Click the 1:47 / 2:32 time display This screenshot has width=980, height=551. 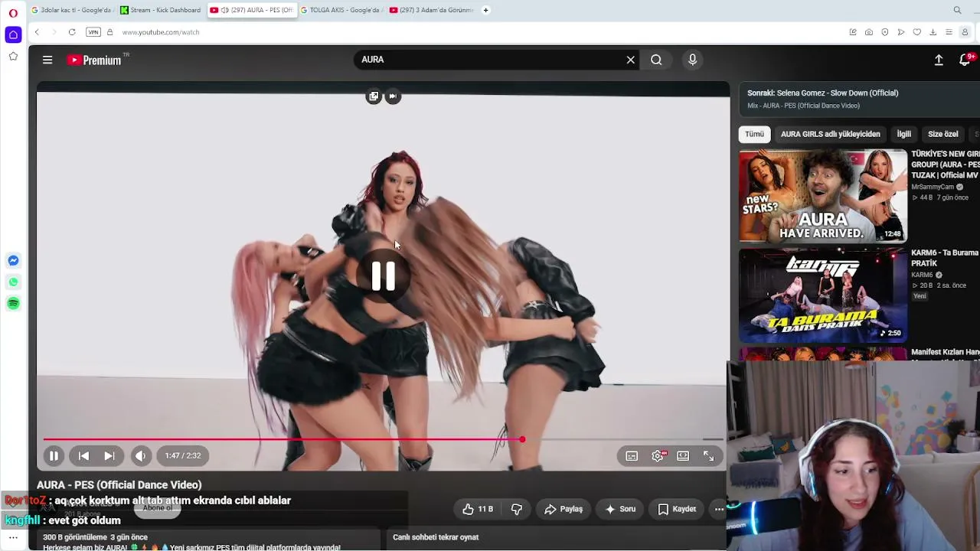point(183,456)
